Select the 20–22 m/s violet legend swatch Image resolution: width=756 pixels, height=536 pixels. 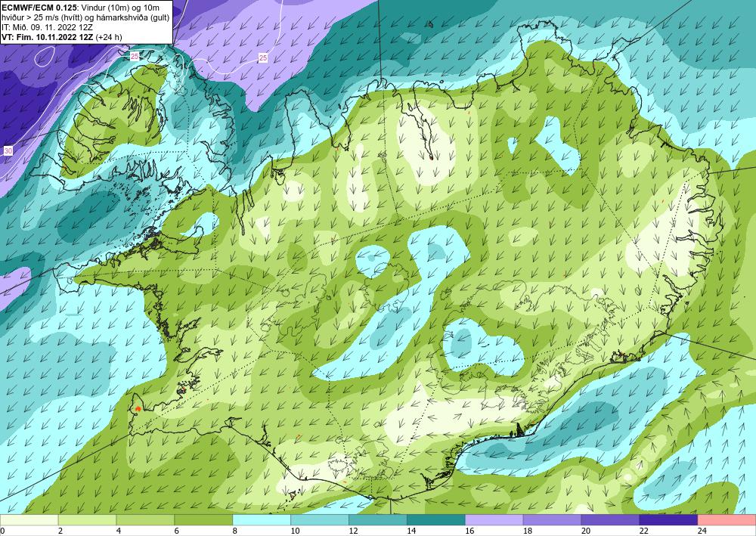tap(610, 520)
